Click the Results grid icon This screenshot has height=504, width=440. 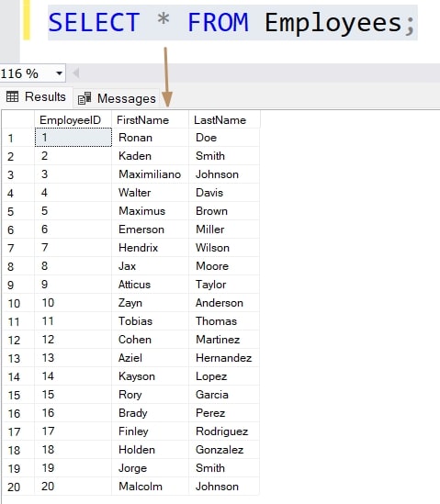(x=13, y=96)
